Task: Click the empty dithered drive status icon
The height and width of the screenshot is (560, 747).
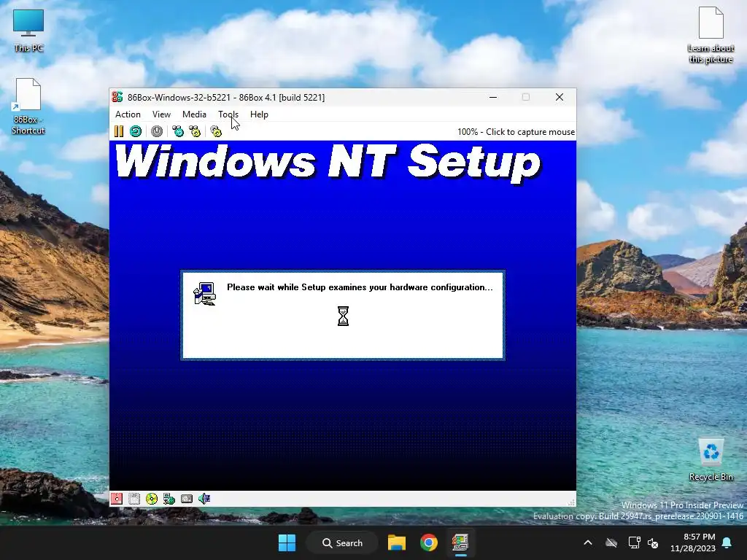Action: [x=134, y=499]
